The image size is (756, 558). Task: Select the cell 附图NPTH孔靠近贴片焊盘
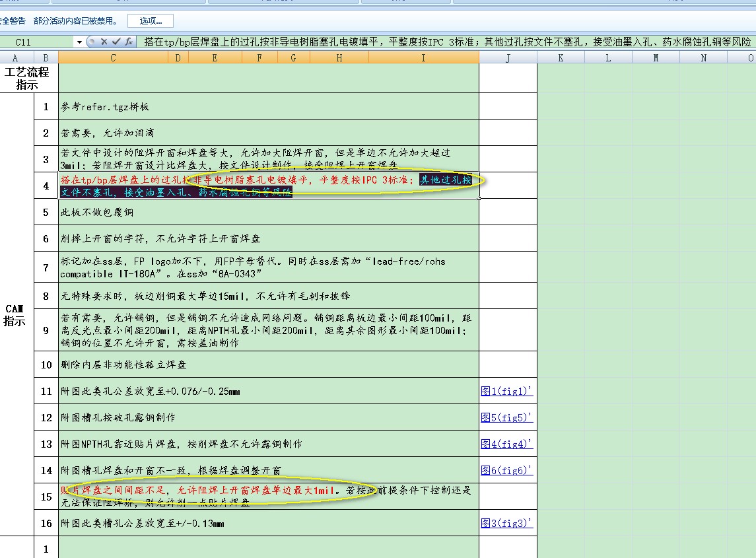coord(269,444)
